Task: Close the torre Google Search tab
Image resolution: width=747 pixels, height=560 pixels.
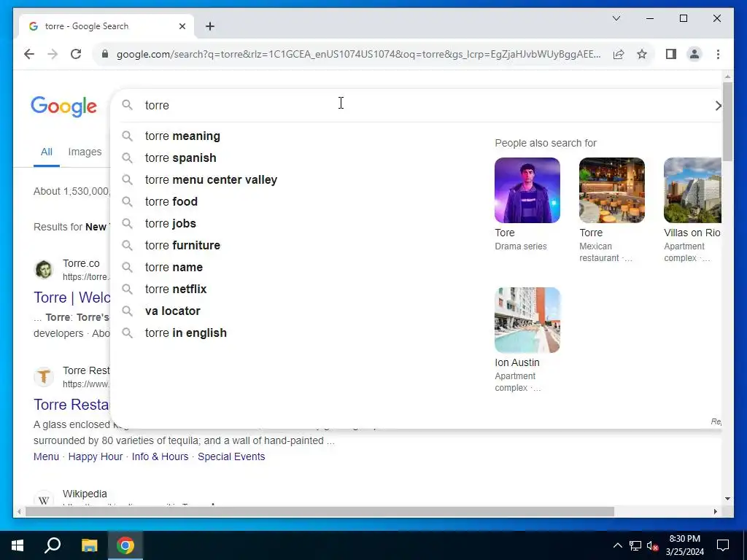Action: pyautogui.click(x=182, y=26)
